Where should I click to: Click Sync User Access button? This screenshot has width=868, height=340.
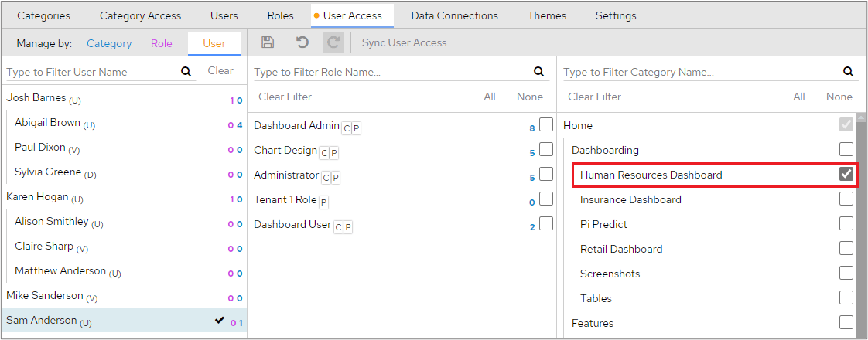click(404, 42)
